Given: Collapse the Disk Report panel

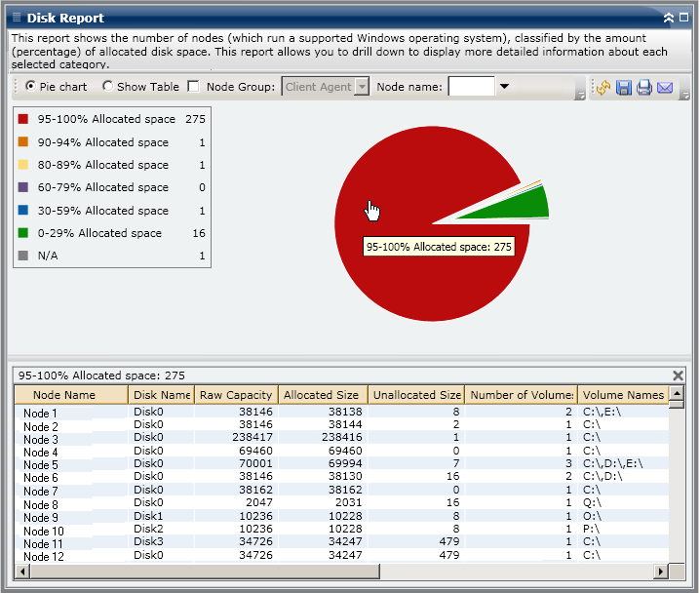Looking at the screenshot, I should click(x=668, y=18).
